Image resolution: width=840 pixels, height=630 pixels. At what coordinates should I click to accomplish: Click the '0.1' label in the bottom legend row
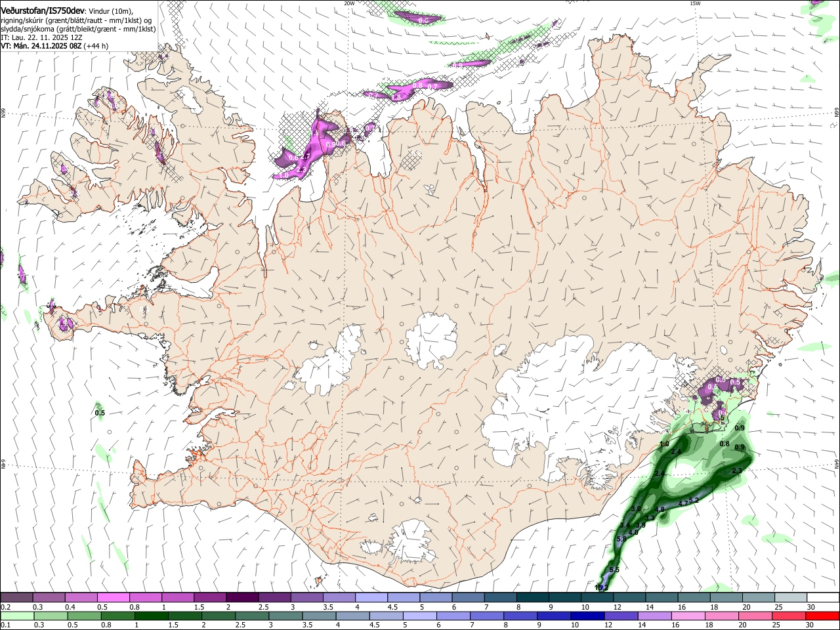pyautogui.click(x=5, y=625)
